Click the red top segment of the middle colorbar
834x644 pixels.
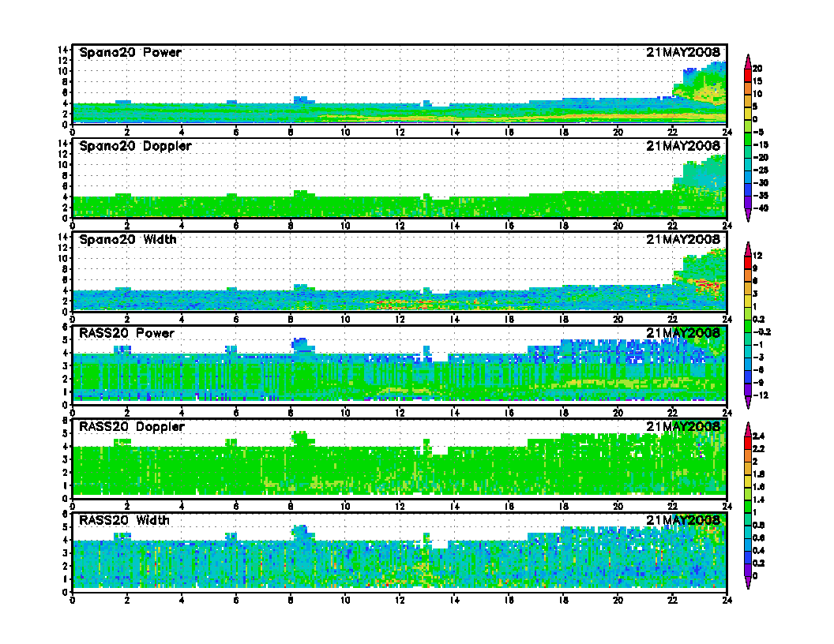748,263
